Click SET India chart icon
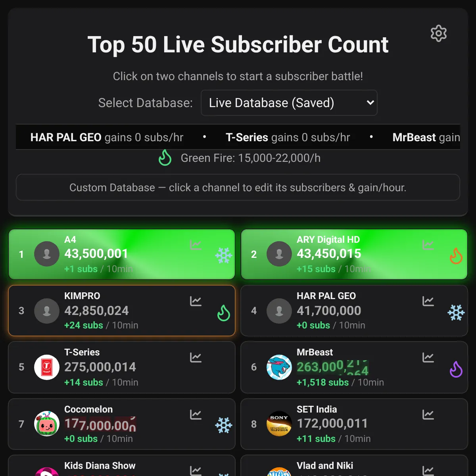 [428, 415]
